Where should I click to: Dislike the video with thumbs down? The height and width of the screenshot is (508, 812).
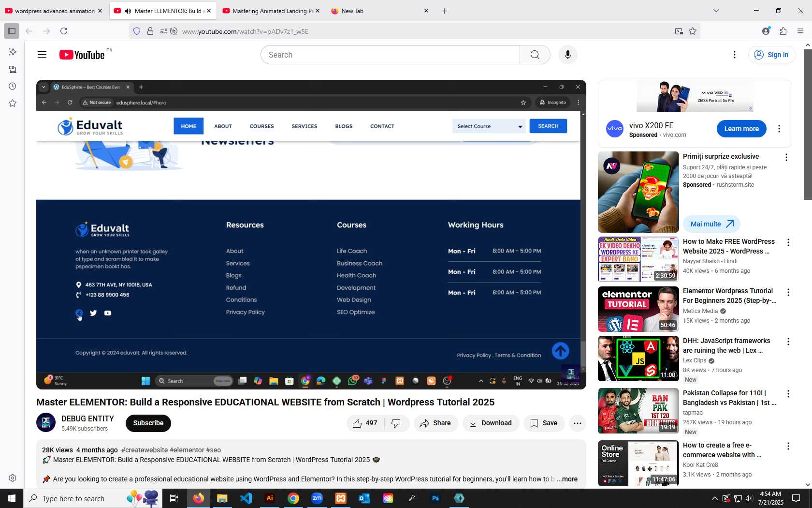[396, 423]
